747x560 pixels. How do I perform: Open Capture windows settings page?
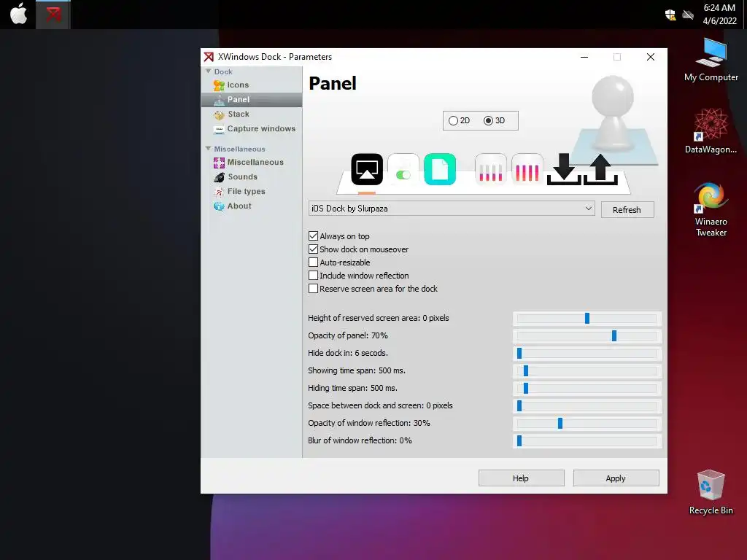click(x=261, y=129)
